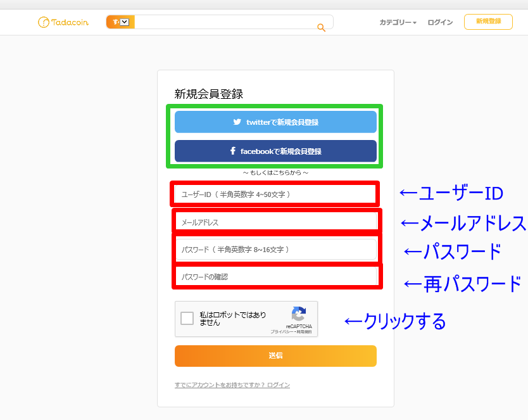Open ログイン in the top navigation

(x=440, y=22)
